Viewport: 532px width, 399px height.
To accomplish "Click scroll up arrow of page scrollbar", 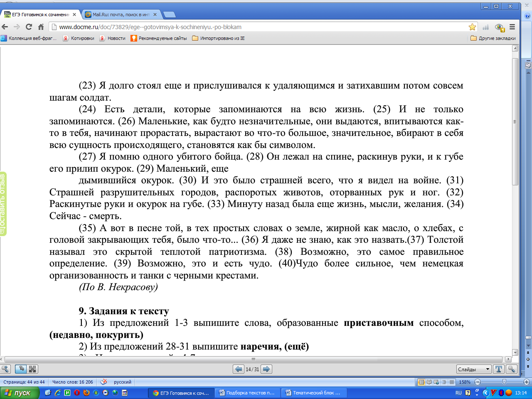I will (x=515, y=48).
